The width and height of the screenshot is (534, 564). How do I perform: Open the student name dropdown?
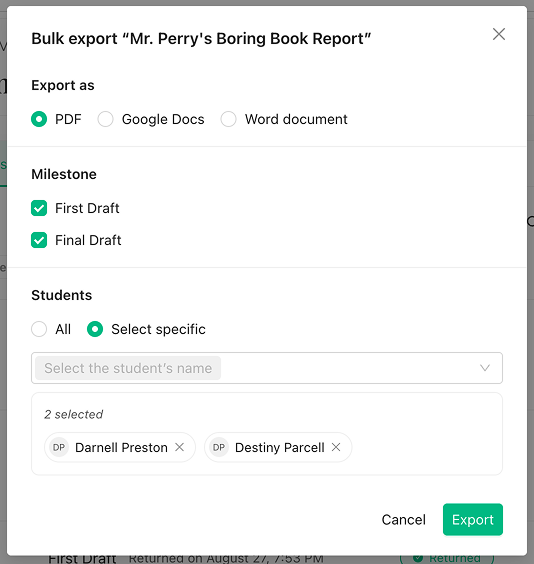click(267, 368)
